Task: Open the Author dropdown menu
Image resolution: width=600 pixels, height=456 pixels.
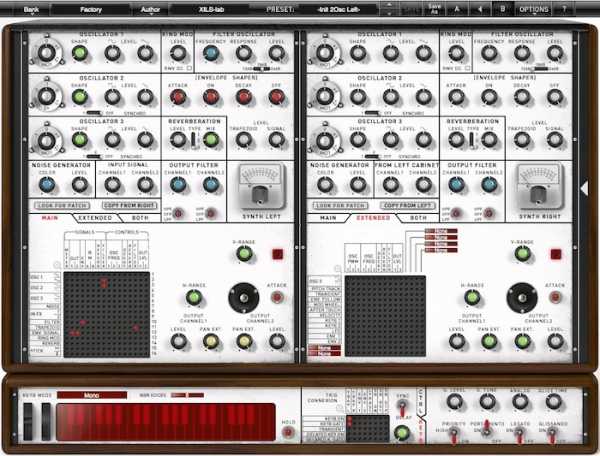Action: point(150,9)
